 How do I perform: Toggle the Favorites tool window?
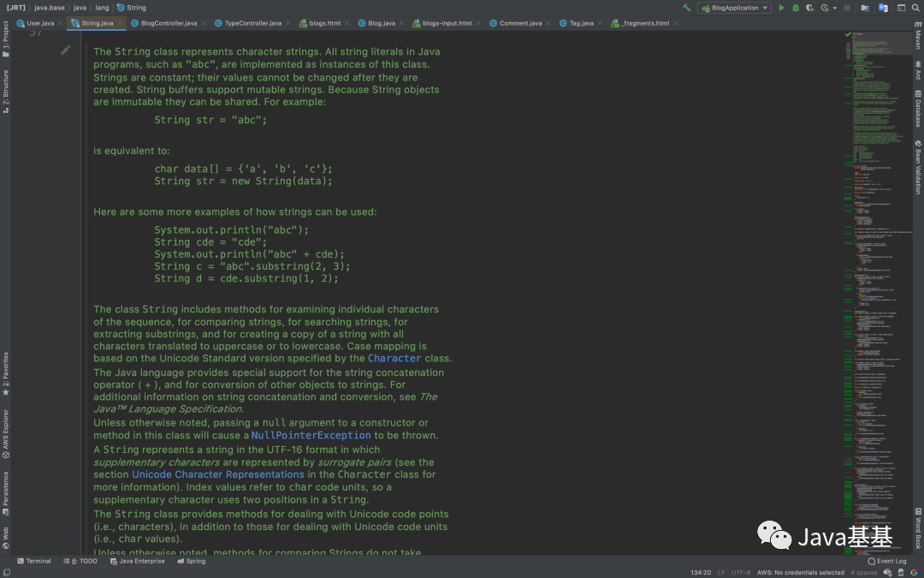pyautogui.click(x=5, y=374)
